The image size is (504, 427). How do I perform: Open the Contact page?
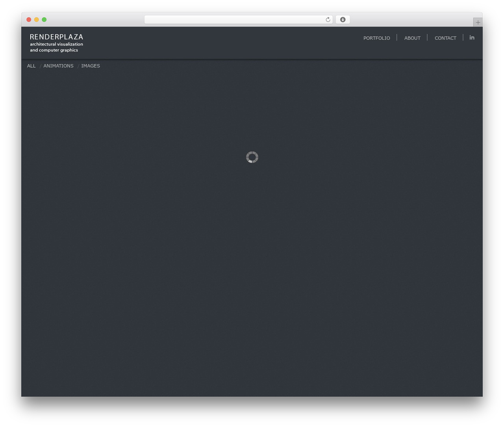445,38
